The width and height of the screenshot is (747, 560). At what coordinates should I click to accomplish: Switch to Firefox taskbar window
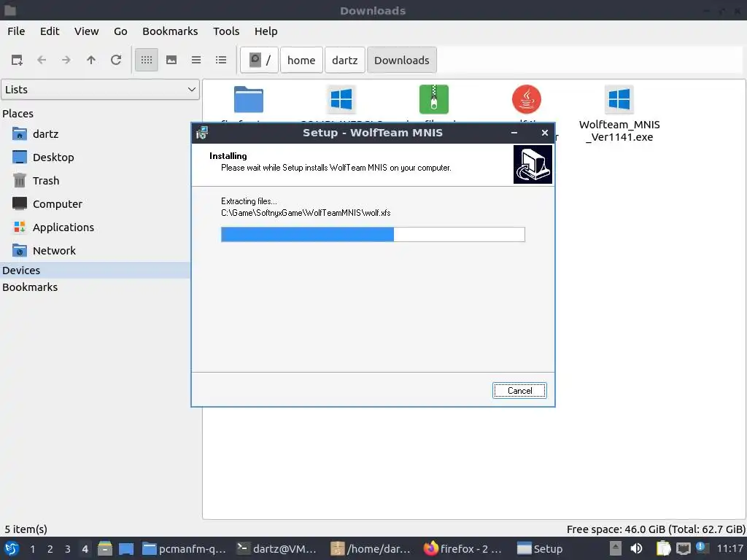point(464,549)
